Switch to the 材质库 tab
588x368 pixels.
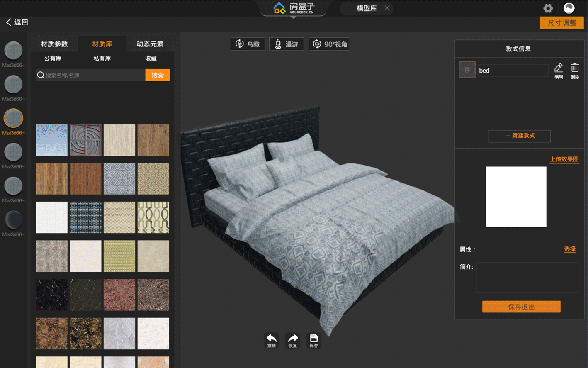click(x=102, y=44)
